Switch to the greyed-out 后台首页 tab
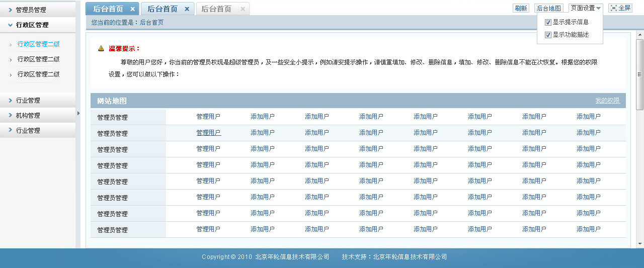The image size is (644, 268). click(x=217, y=9)
